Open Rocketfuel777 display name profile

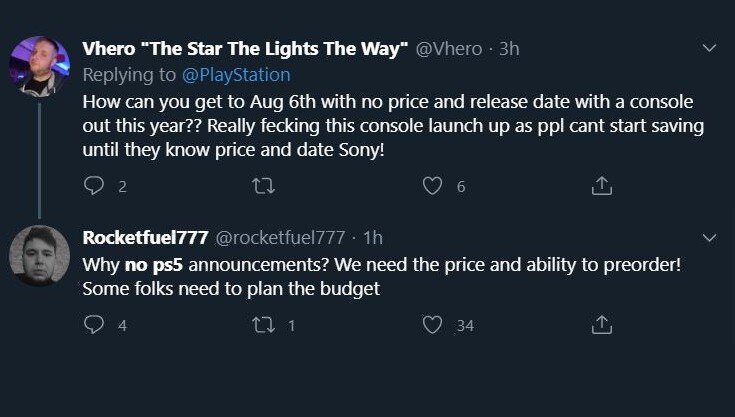(x=144, y=239)
